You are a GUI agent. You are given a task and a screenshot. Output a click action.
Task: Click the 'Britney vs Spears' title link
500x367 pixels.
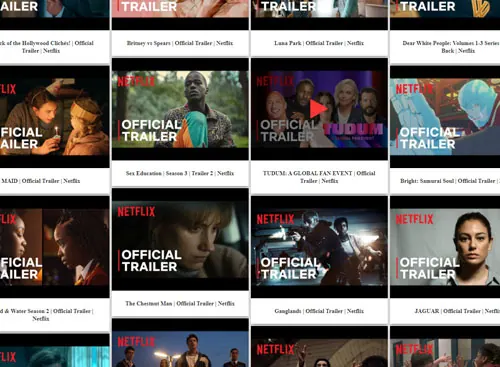click(180, 43)
